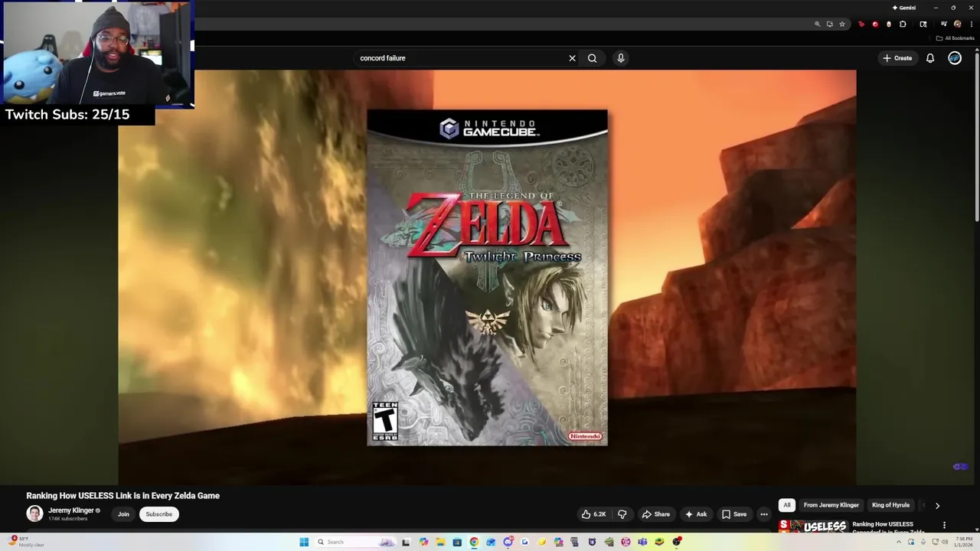Screen dimensions: 980x551
Task: Open Jeremy Klinger channel name link
Action: point(71,510)
